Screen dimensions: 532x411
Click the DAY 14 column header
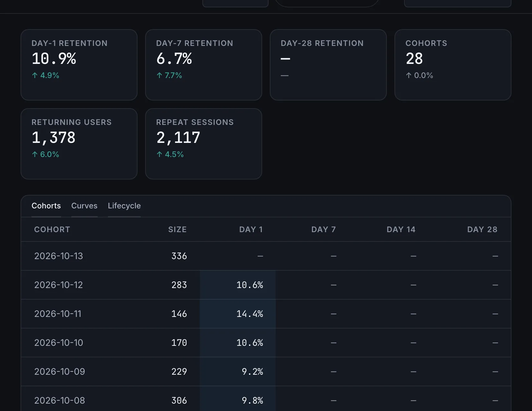pos(401,230)
